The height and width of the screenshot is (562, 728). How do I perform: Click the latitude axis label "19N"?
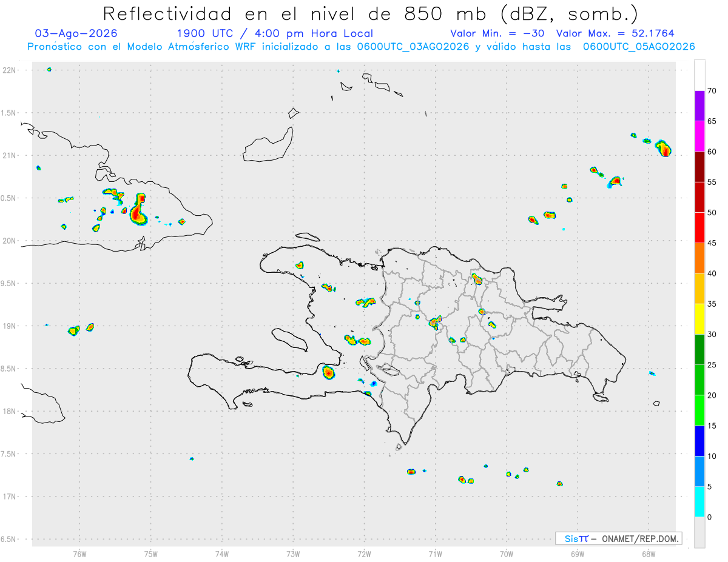pos(10,326)
